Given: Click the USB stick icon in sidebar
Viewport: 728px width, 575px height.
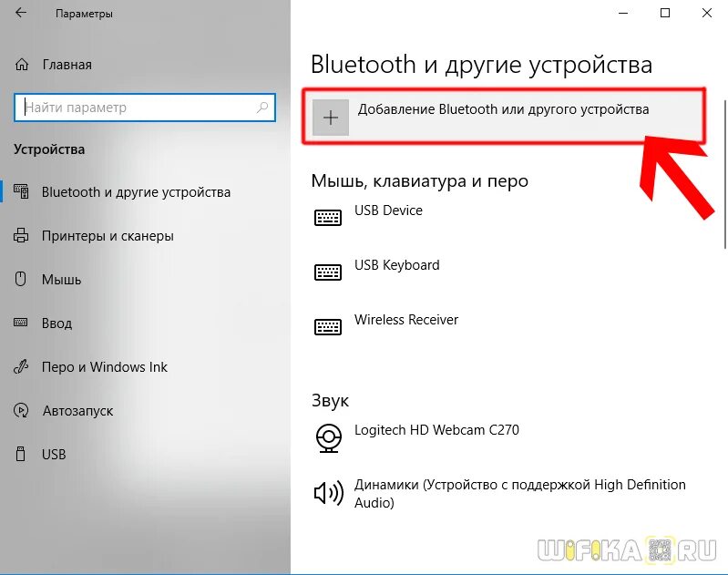Looking at the screenshot, I should click(x=20, y=454).
